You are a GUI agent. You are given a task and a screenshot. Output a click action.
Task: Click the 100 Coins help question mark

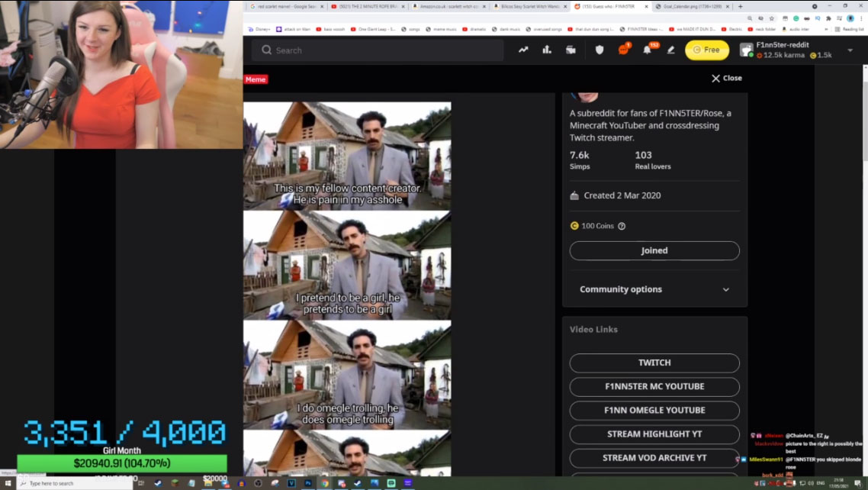(622, 226)
